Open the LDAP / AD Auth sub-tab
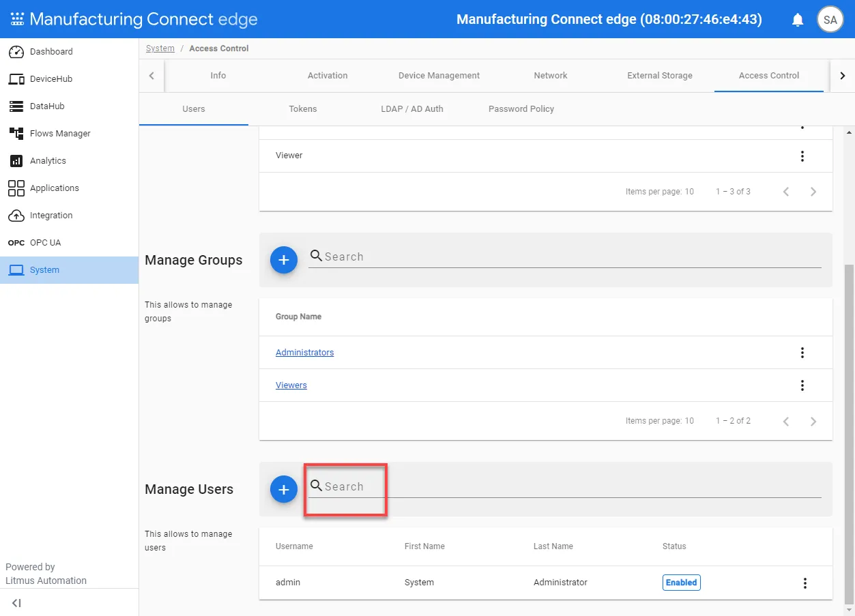Viewport: 855px width, 616px height. pos(412,109)
